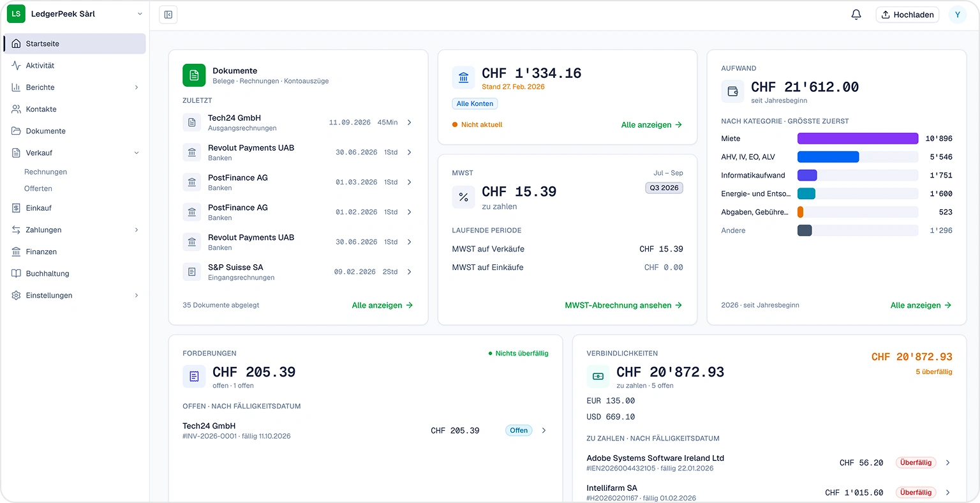Open the Q3 2026 period selector
This screenshot has height=503, width=980.
tap(664, 188)
